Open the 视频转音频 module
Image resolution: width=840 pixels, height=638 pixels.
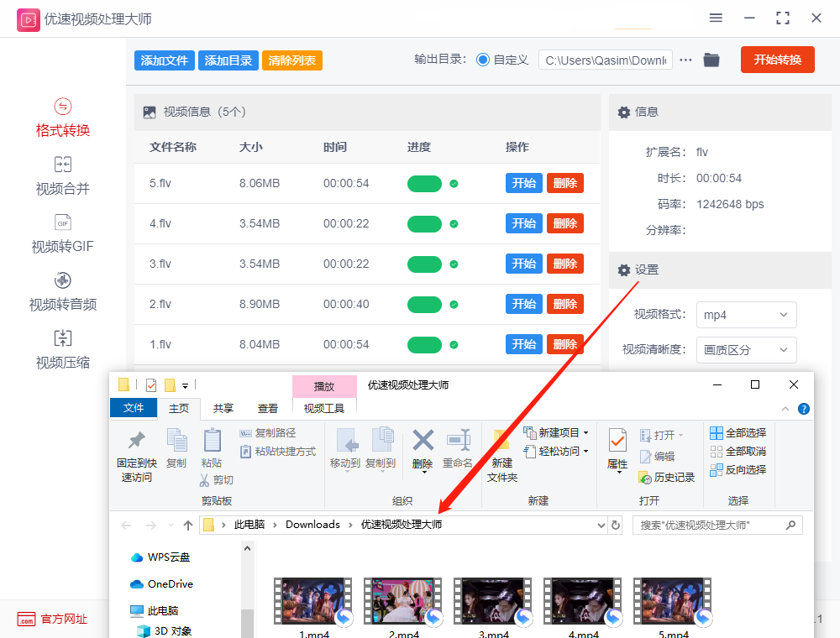click(x=63, y=291)
